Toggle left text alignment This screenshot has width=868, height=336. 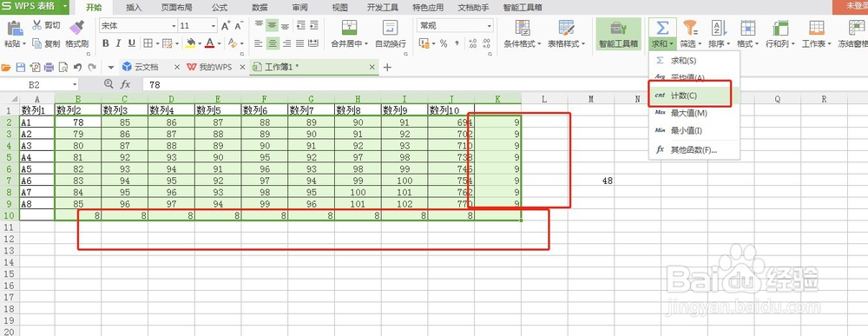tap(259, 43)
